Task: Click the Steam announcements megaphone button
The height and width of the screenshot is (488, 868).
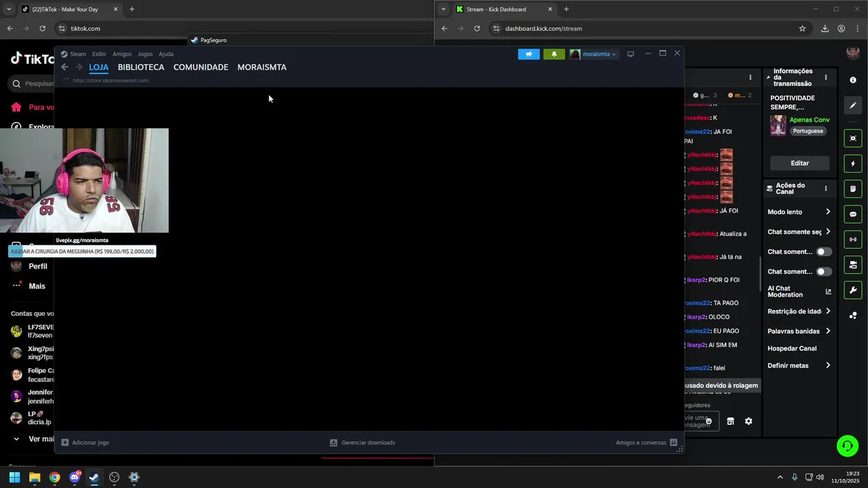Action: pos(529,54)
